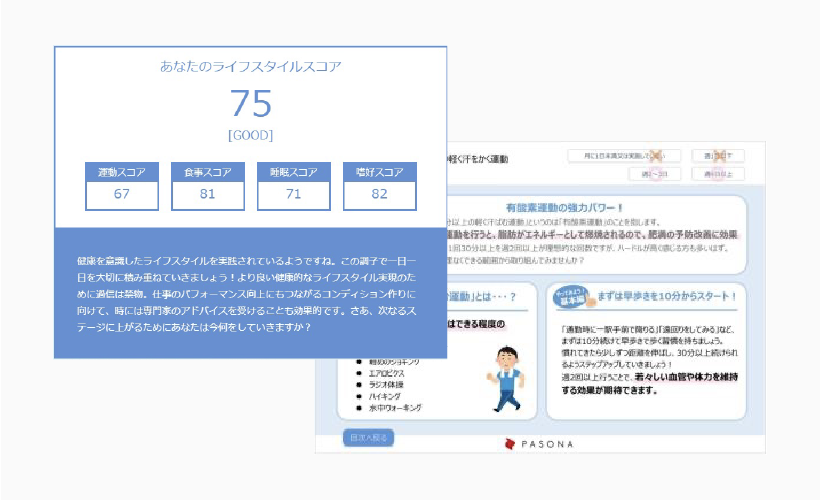Select the 週2〜3日 answer option

tap(655, 174)
